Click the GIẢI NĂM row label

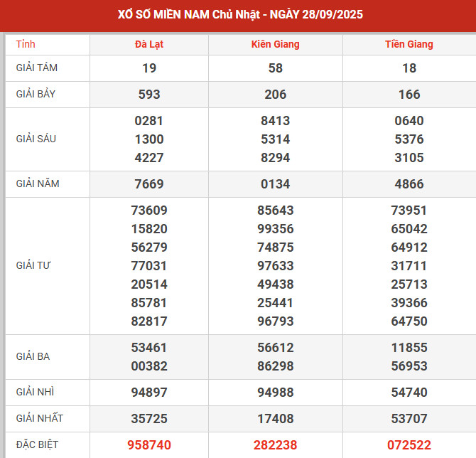click(38, 183)
